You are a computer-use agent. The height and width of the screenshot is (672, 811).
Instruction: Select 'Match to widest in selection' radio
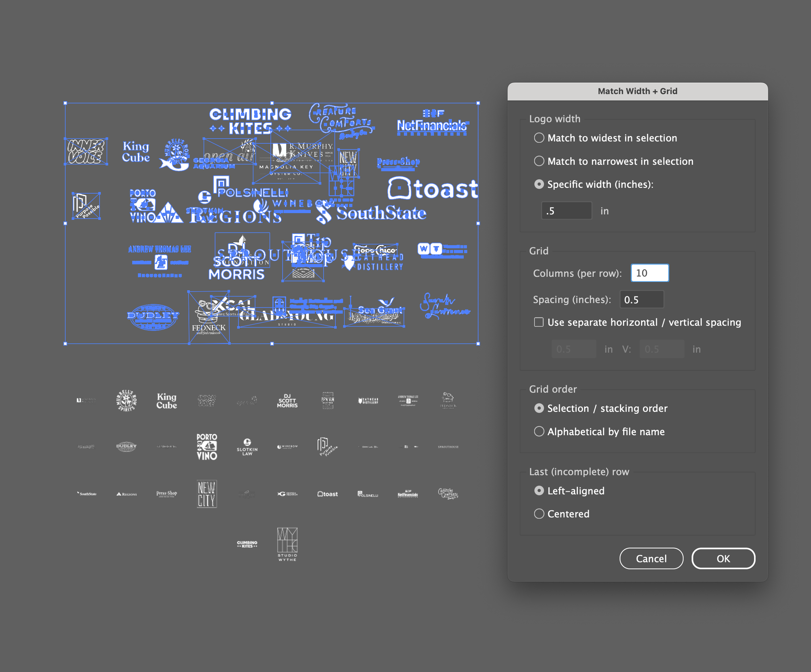pos(539,138)
